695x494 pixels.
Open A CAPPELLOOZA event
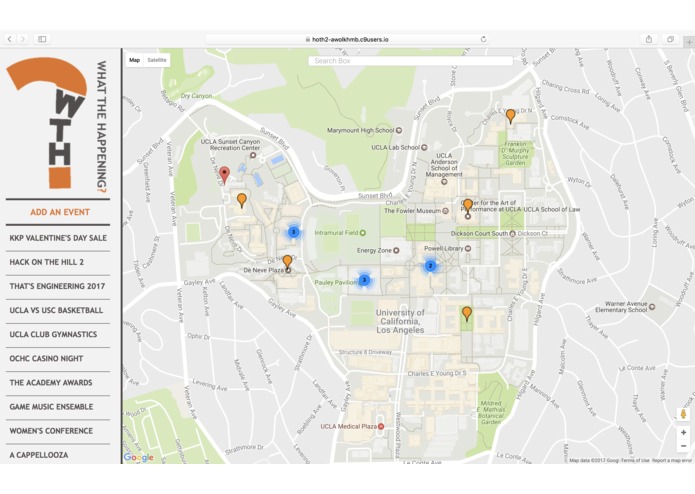58,455
